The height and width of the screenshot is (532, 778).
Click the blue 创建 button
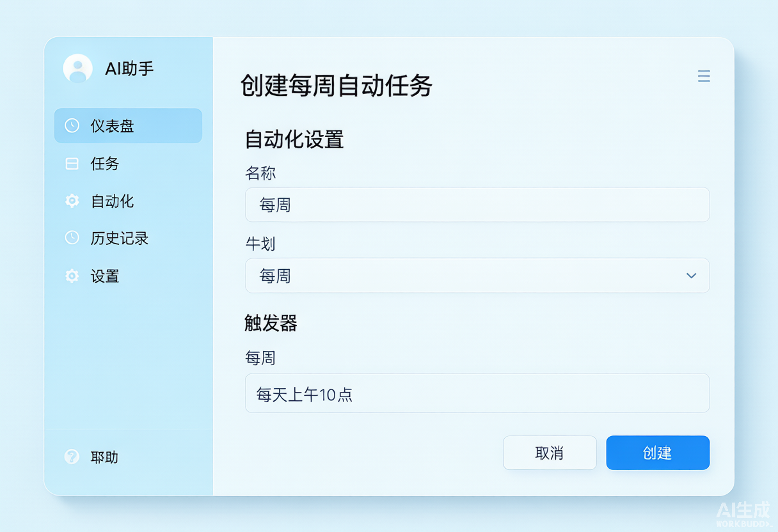coord(658,453)
